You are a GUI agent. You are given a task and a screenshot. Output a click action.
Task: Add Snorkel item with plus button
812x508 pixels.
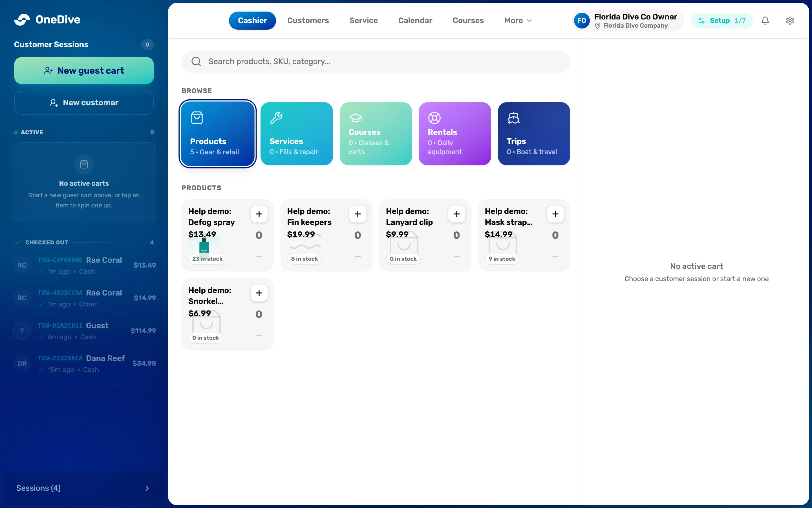[259, 293]
